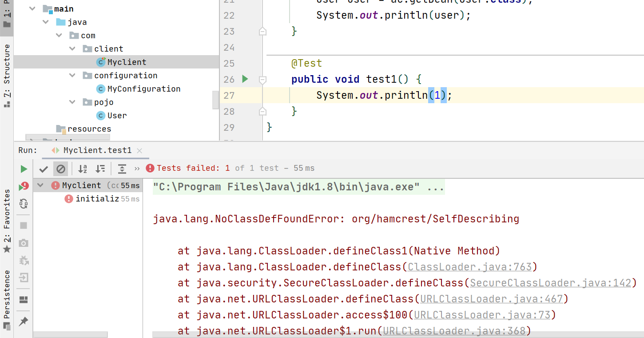Click the client package icon

pos(87,49)
